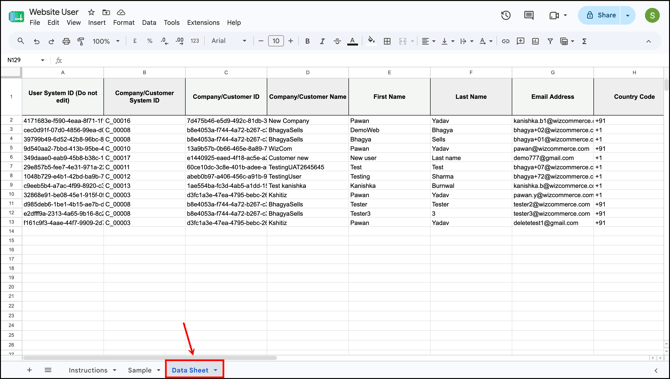Insert a link
The width and height of the screenshot is (670, 379).
[x=505, y=41]
